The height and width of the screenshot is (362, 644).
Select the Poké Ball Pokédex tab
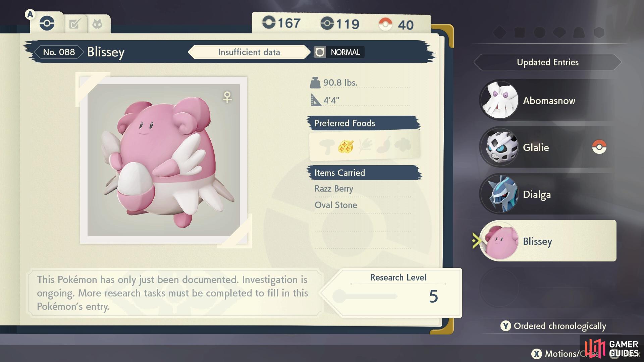47,23
